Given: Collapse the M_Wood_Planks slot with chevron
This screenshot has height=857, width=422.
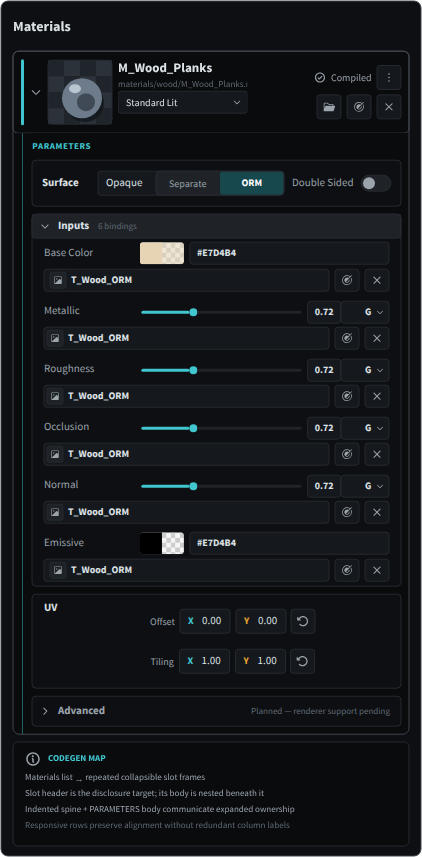Looking at the screenshot, I should (36, 92).
